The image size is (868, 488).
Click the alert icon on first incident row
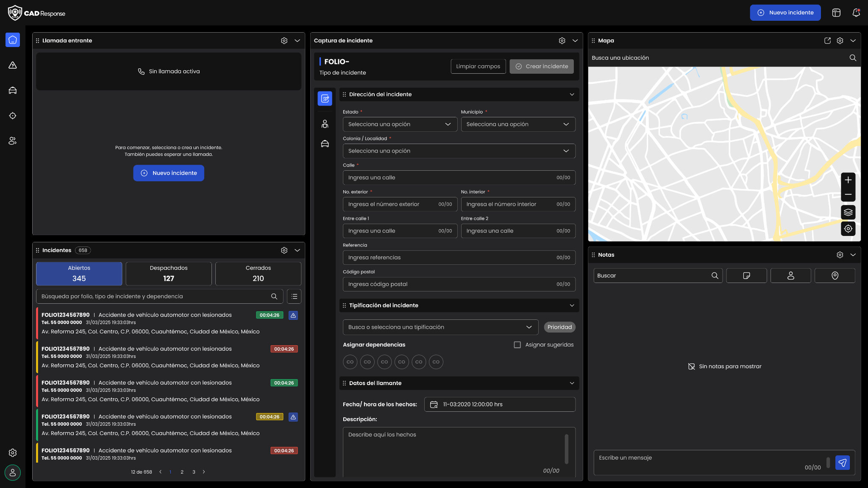(293, 315)
